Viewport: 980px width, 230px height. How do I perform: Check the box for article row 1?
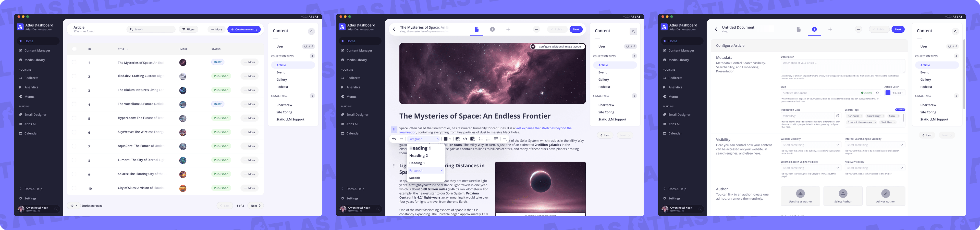coord(74,62)
